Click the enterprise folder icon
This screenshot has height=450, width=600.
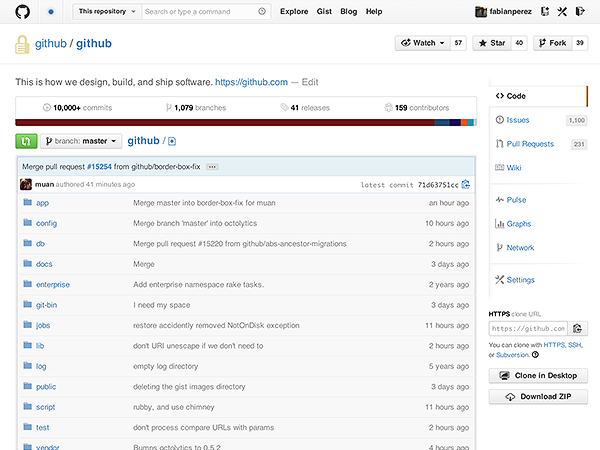28,284
